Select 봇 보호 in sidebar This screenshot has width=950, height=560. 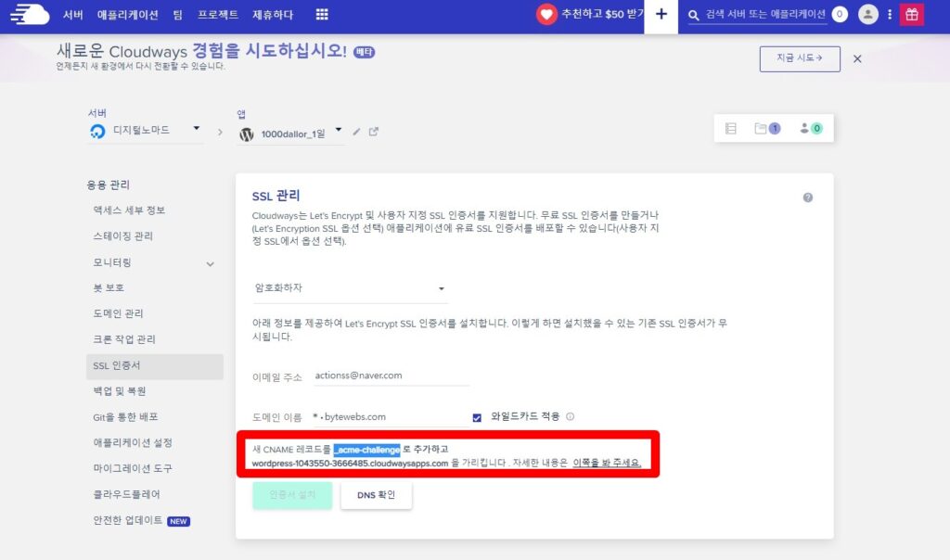[x=109, y=287]
